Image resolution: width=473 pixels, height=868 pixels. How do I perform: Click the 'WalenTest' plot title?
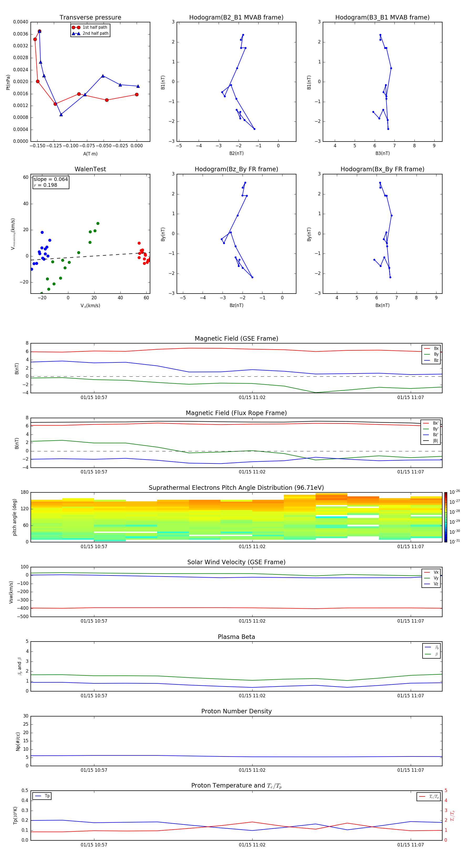point(90,169)
